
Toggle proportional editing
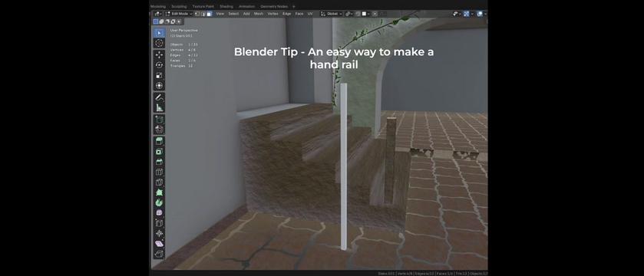point(375,14)
